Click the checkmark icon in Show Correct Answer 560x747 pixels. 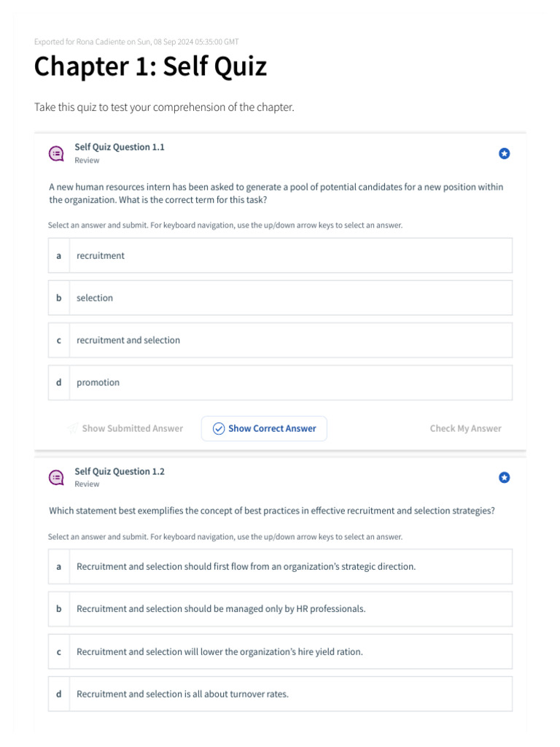[x=218, y=429]
